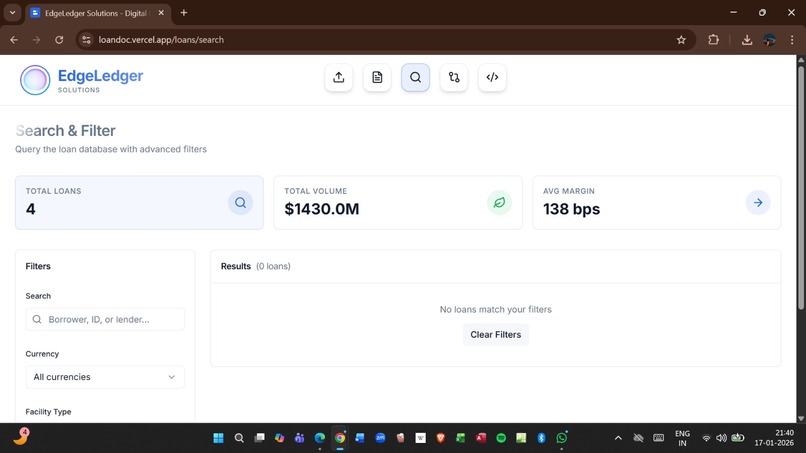This screenshot has width=806, height=453.
Task: Click the arrow icon in Avg Margin card
Action: tap(758, 203)
